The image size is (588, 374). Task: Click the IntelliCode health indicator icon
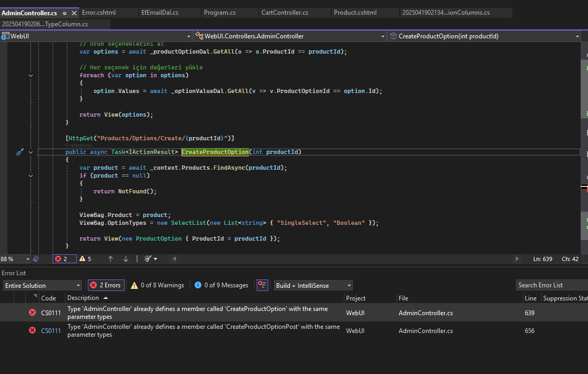[36, 259]
